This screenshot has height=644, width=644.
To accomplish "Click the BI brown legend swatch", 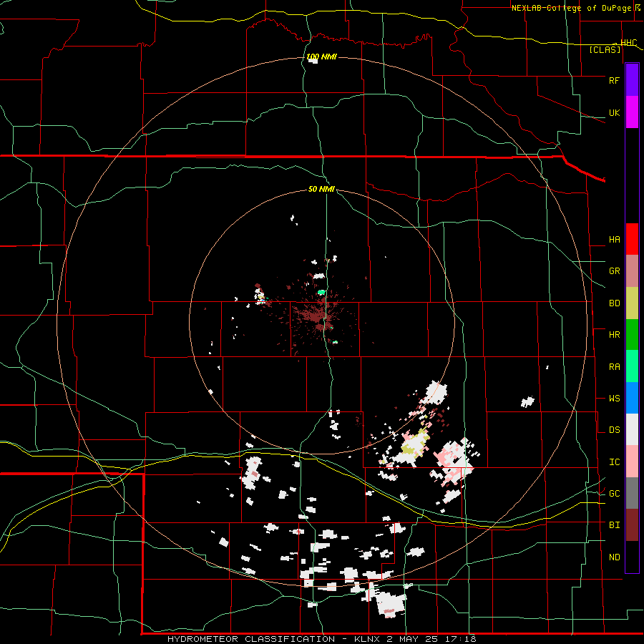I will click(x=632, y=525).
